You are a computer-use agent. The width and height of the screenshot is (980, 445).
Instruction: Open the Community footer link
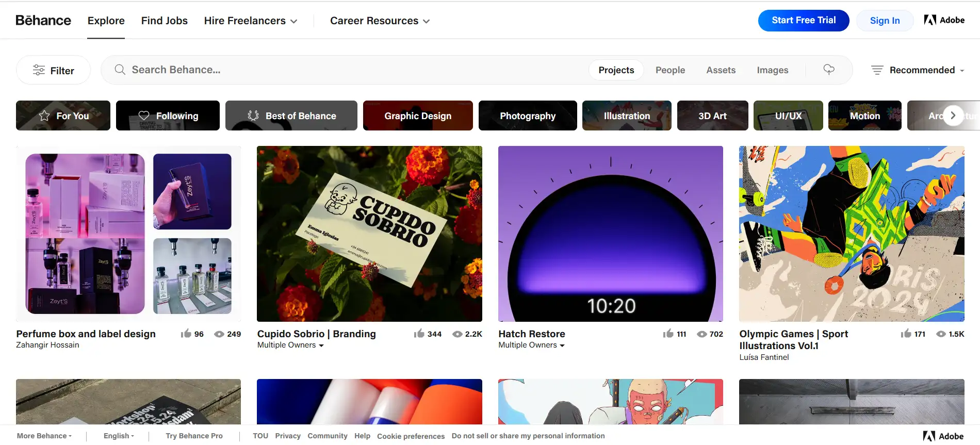(328, 436)
